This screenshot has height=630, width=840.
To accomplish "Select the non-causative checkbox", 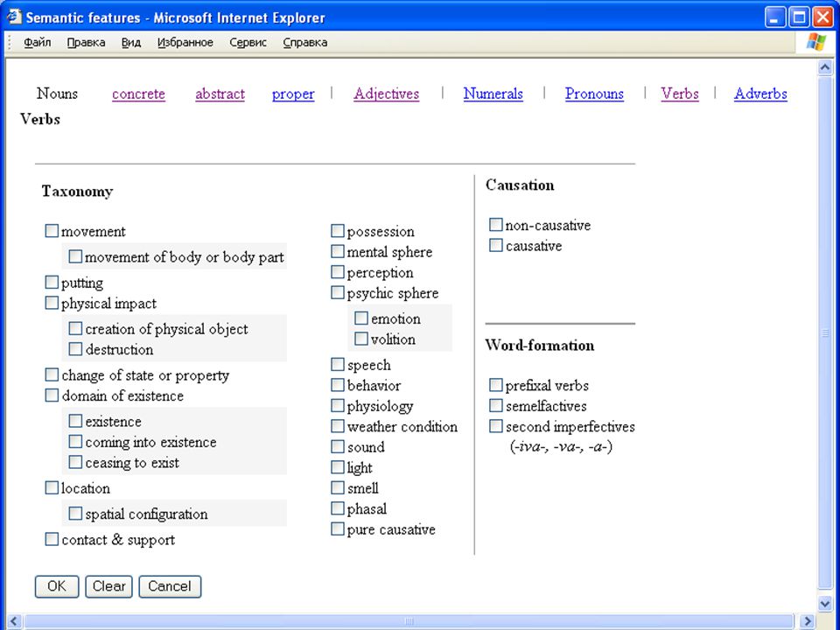I will (x=496, y=225).
